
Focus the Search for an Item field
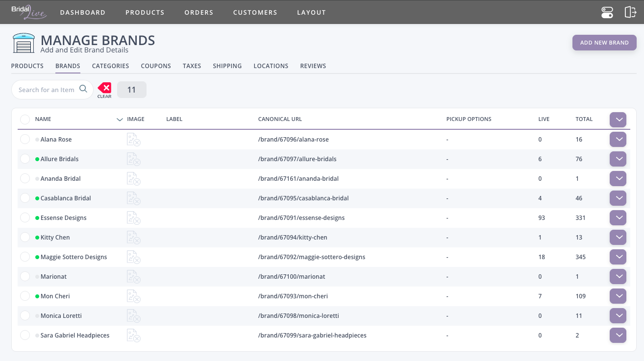47,90
